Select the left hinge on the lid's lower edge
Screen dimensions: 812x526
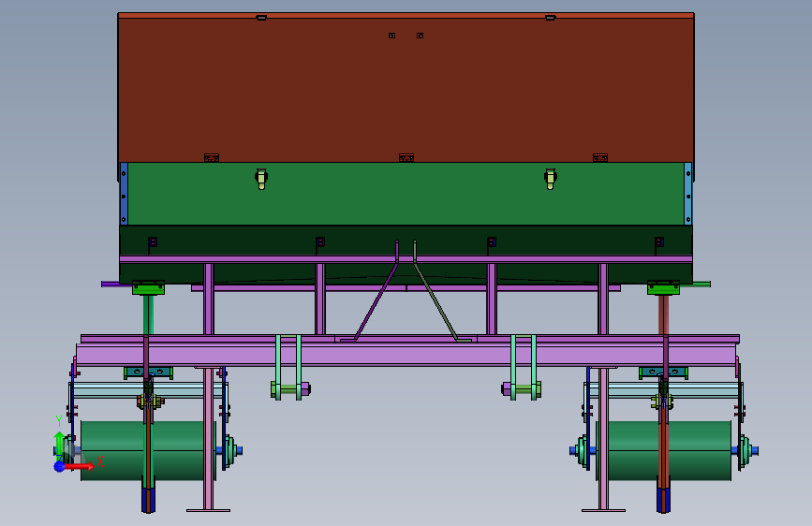point(212,158)
